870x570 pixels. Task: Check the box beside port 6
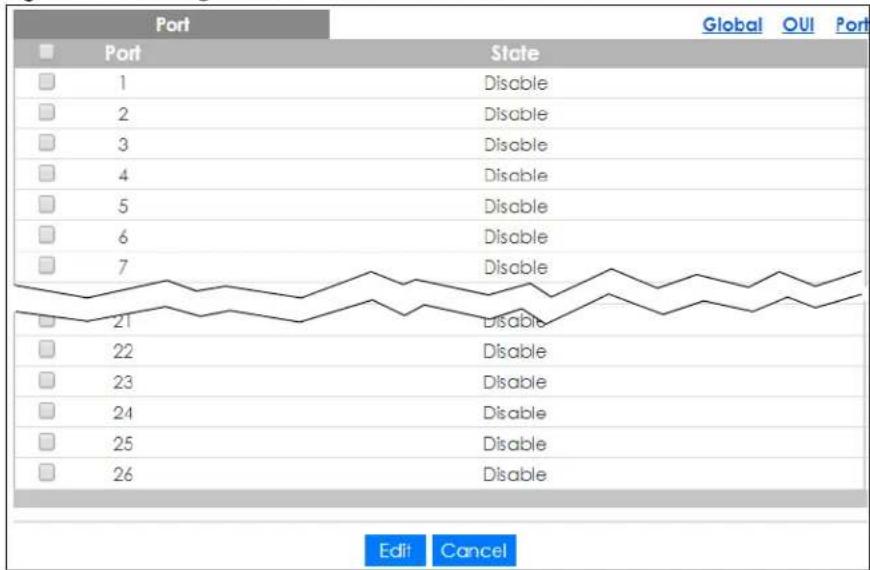(x=47, y=235)
